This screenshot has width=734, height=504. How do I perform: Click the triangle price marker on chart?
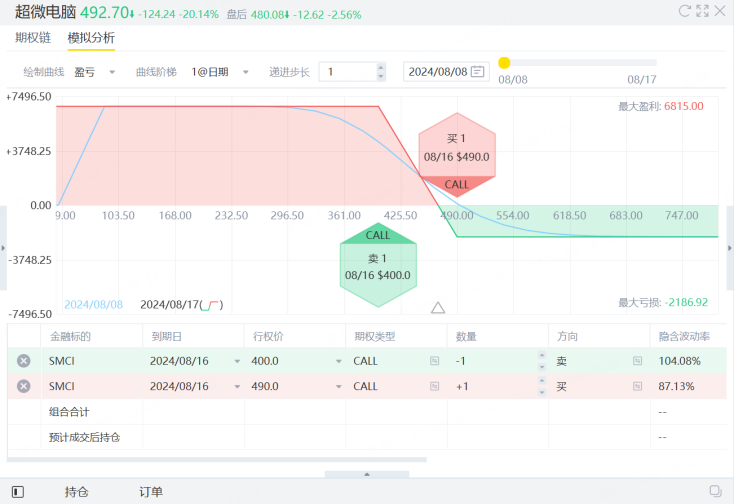click(x=438, y=307)
